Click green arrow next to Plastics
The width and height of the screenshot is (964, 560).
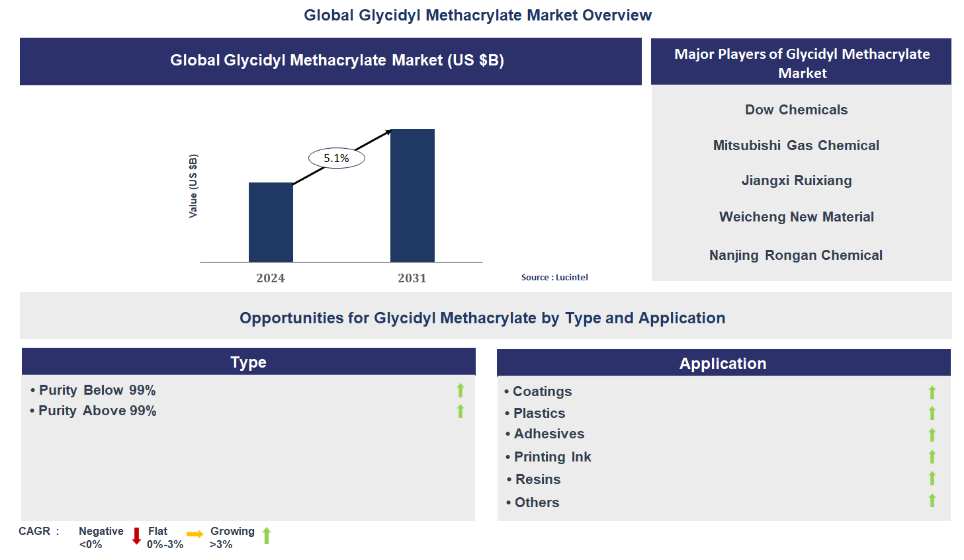click(932, 413)
